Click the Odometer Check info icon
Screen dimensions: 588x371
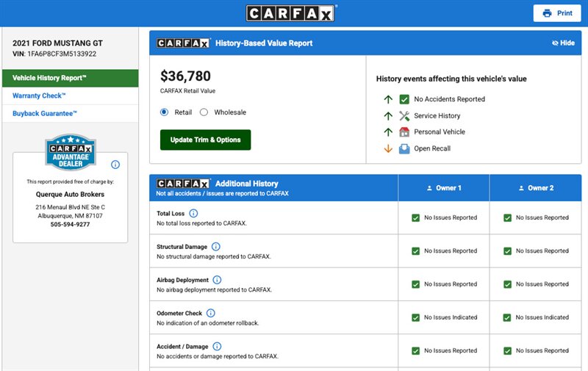pyautogui.click(x=210, y=313)
